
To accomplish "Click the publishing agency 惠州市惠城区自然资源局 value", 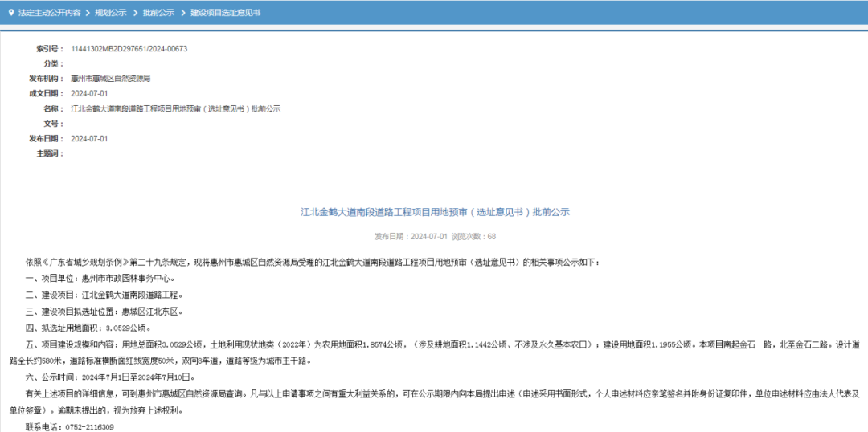I will click(x=111, y=79).
